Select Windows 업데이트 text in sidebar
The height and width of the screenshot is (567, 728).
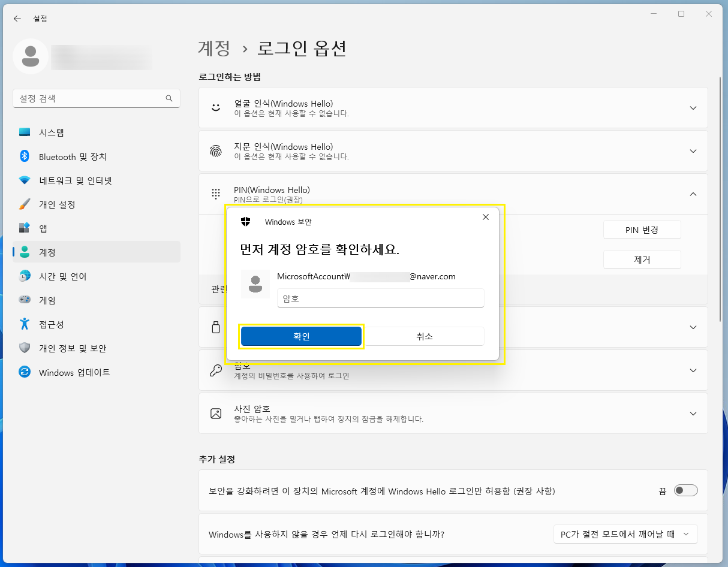tap(74, 372)
